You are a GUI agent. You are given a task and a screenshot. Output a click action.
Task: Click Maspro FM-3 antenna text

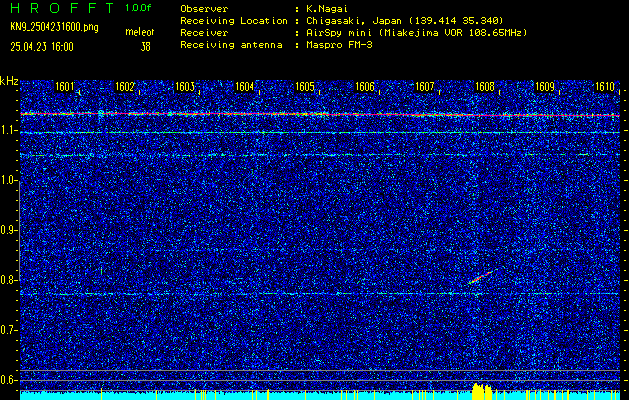pyautogui.click(x=339, y=45)
